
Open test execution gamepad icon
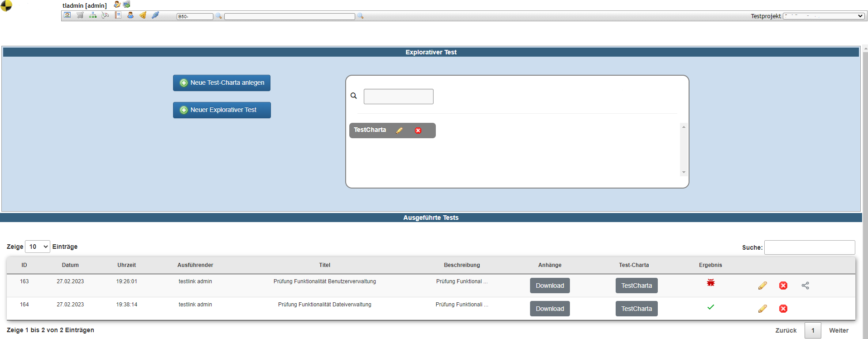105,15
